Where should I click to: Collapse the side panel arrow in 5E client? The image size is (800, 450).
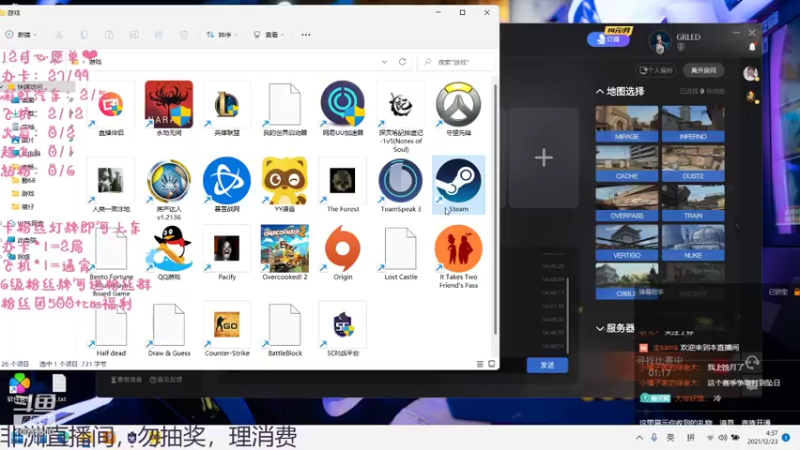tap(738, 225)
